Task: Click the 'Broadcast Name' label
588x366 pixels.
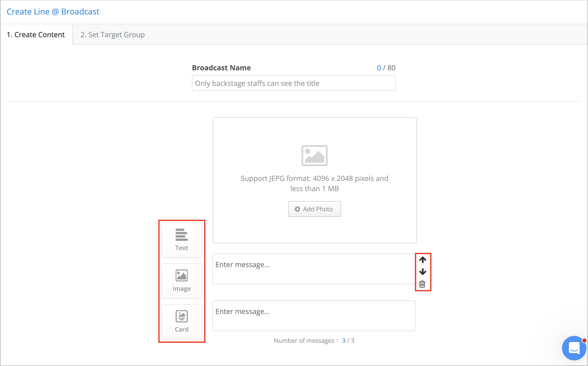Action: pyautogui.click(x=221, y=68)
